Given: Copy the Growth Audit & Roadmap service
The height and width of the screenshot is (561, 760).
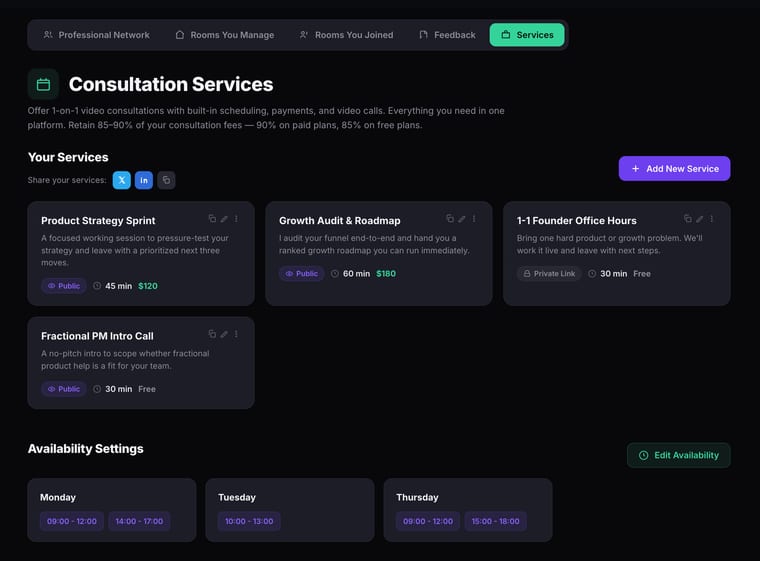Looking at the screenshot, I should [x=450, y=219].
